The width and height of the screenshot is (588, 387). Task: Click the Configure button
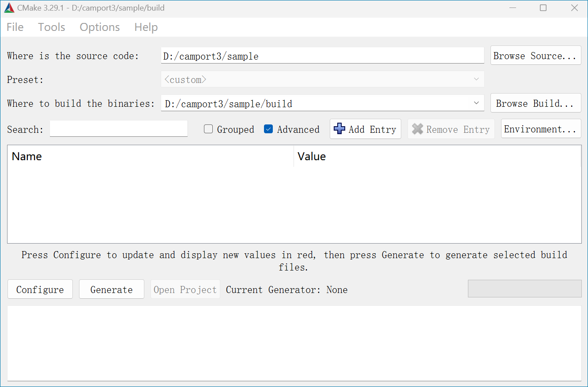click(40, 289)
